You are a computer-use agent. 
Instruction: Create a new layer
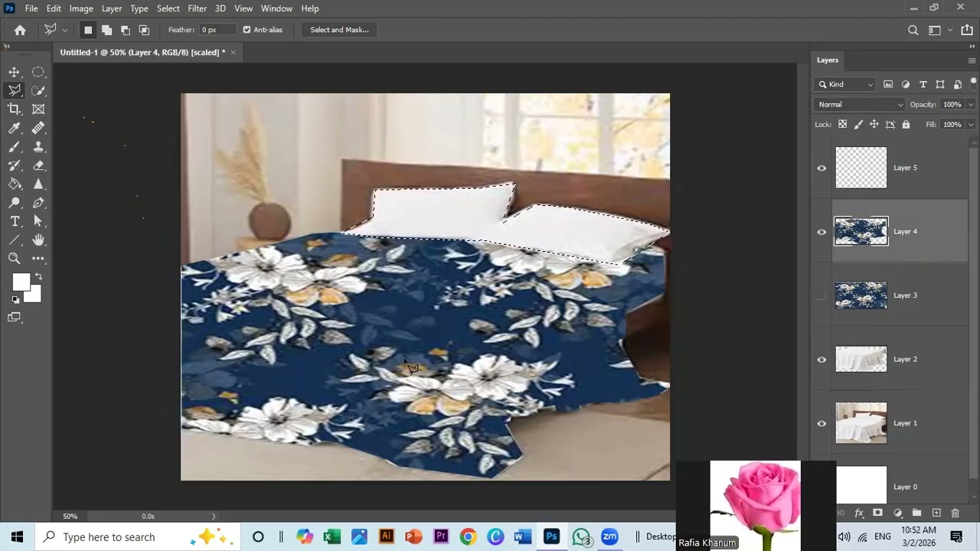936,513
